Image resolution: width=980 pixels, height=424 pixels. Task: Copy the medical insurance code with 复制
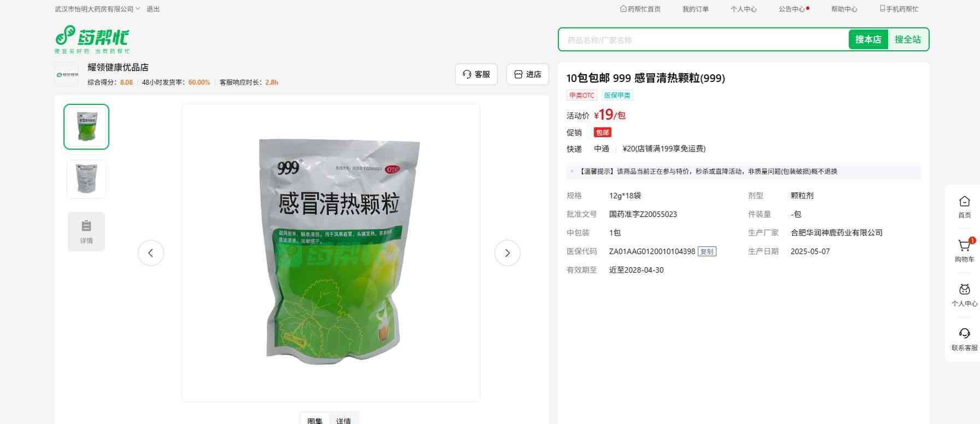[x=707, y=251]
